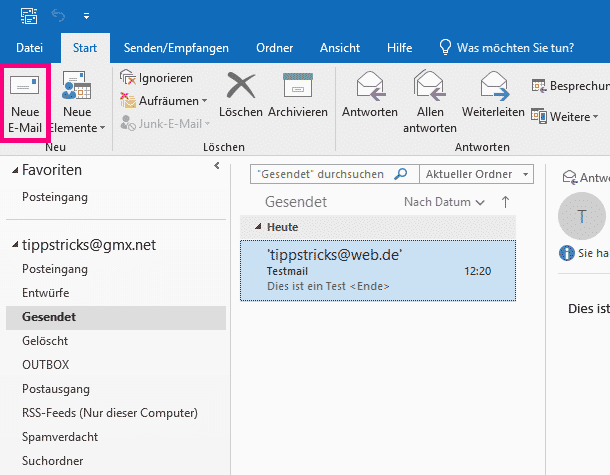Collapse the tippstricks@gmx.net account tree
The image size is (610, 475).
(14, 245)
